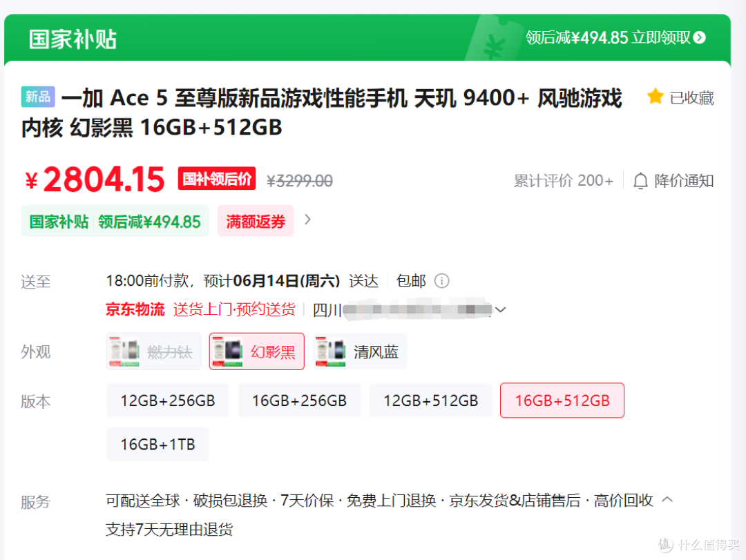Expand promotions with chevron after 满额返券
The height and width of the screenshot is (560, 746).
click(308, 220)
